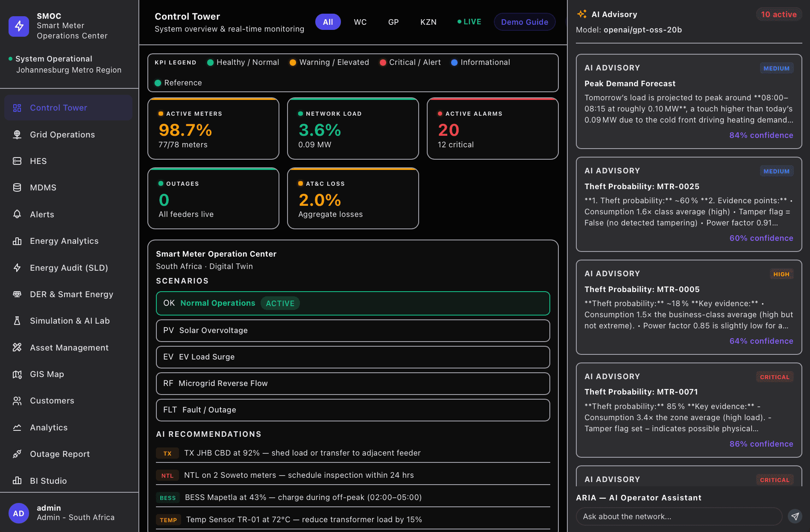Open the Demo Guide
Screen dimensions: 810x532
[x=525, y=22]
